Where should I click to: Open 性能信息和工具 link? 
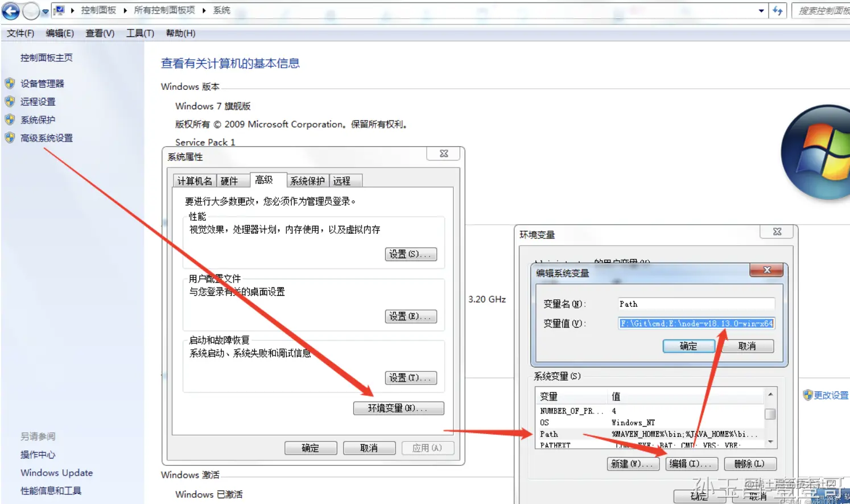[51, 491]
